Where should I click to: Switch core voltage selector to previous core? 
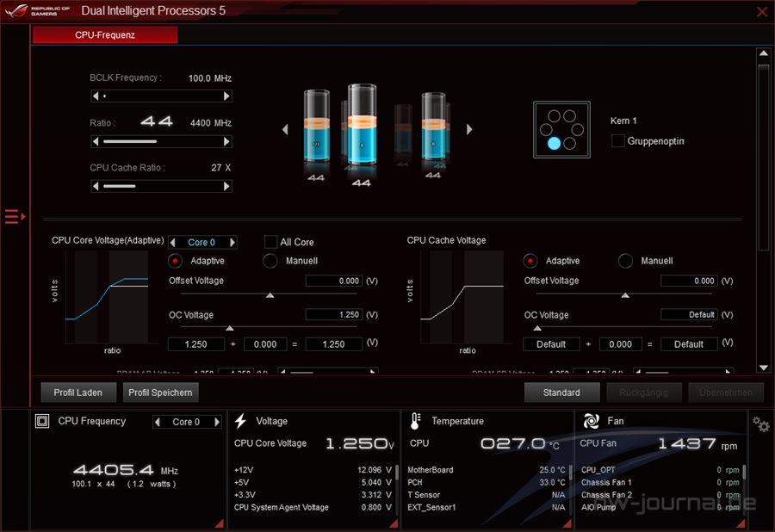172,243
